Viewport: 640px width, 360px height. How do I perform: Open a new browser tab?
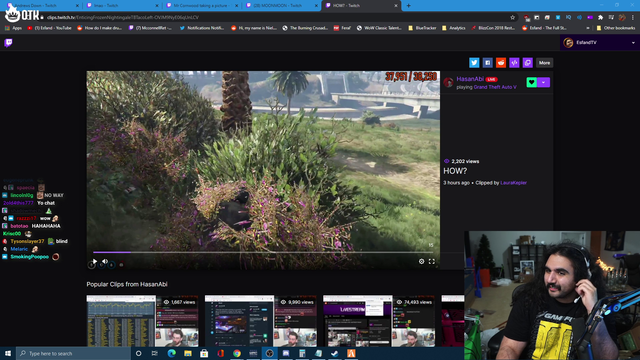409,6
